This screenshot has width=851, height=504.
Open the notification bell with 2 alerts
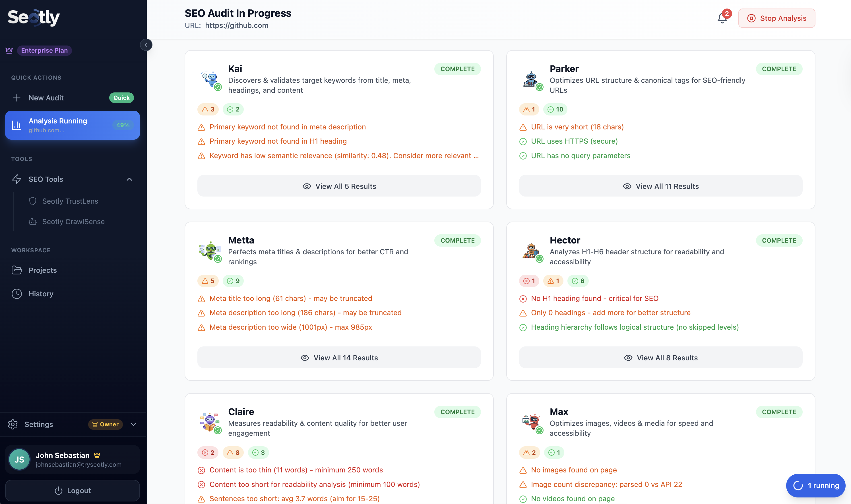722,18
